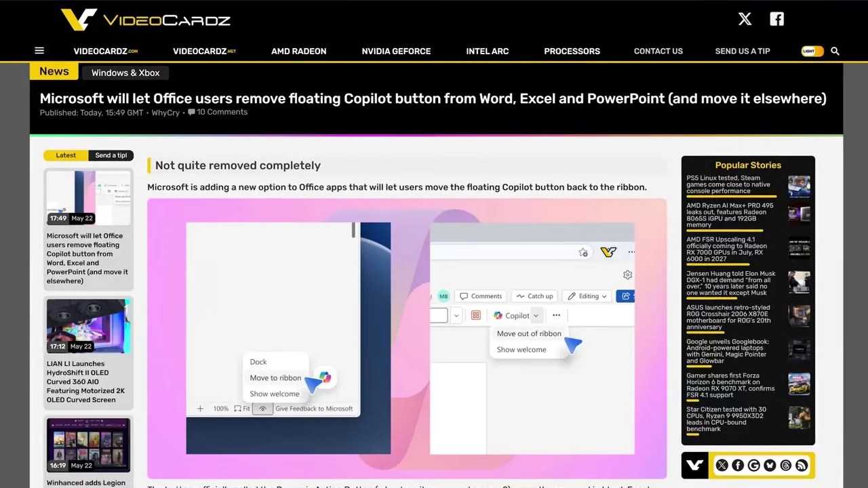The height and width of the screenshot is (488, 868).
Task: Open AMD Ryzen AI Max+ PRO 495 story
Action: 730,215
